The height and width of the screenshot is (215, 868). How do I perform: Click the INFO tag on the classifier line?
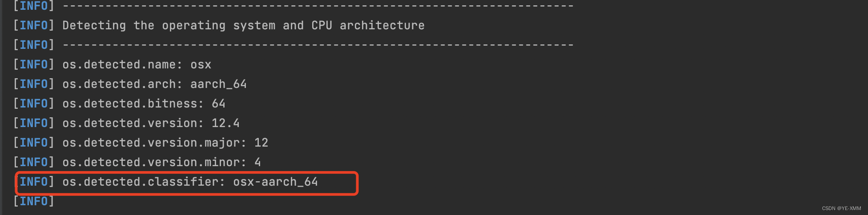34,182
